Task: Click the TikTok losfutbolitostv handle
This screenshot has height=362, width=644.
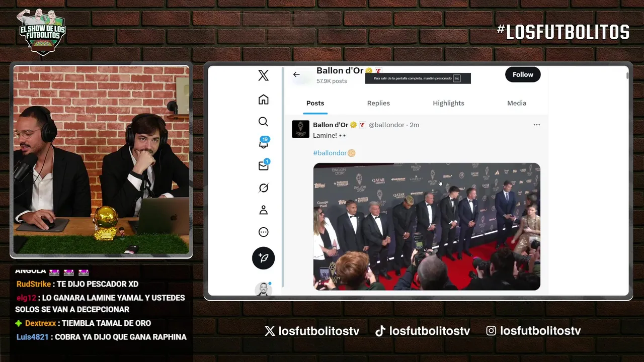Action: (x=423, y=331)
